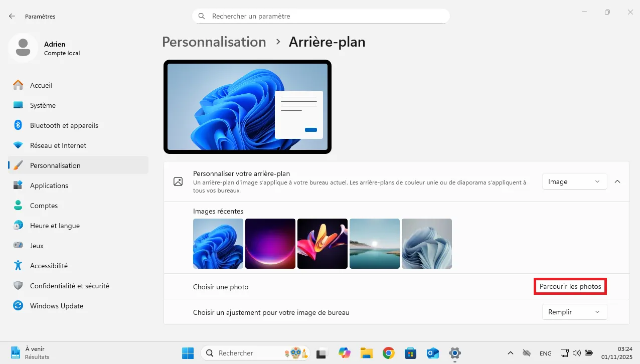Open File Explorer from the taskbar

(366, 353)
